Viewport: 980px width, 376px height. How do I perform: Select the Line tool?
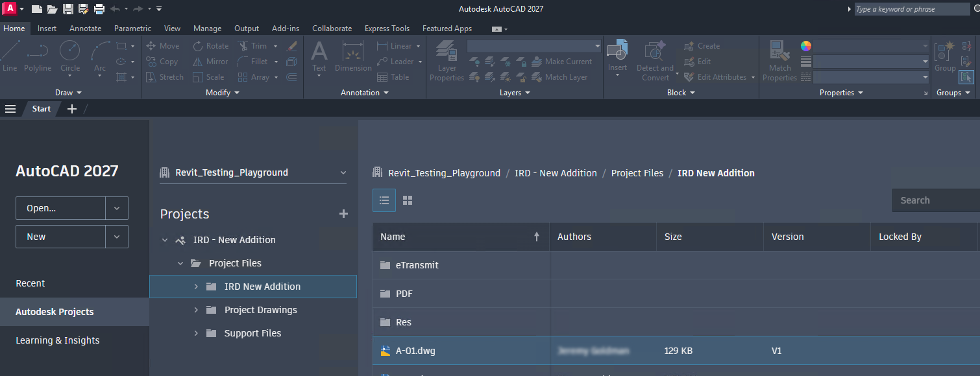[x=10, y=56]
